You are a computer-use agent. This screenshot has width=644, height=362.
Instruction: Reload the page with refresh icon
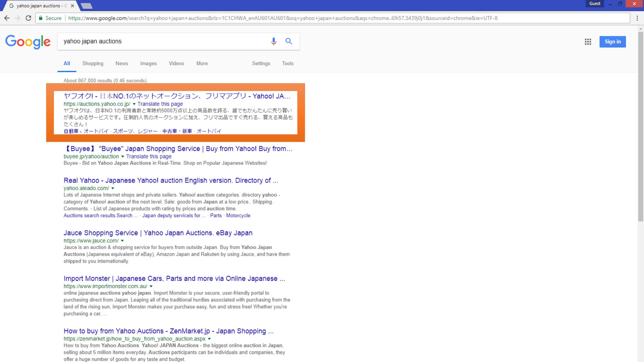[x=29, y=18]
